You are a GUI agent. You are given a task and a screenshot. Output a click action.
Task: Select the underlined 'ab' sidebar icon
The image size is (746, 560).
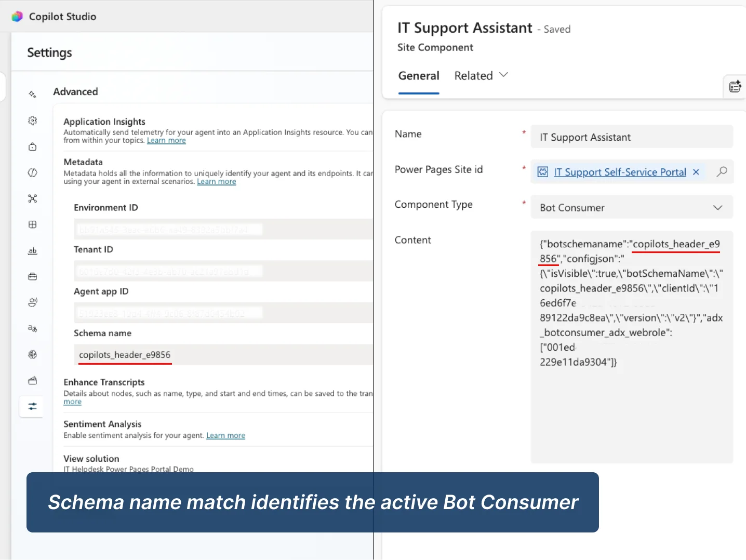pyautogui.click(x=32, y=250)
